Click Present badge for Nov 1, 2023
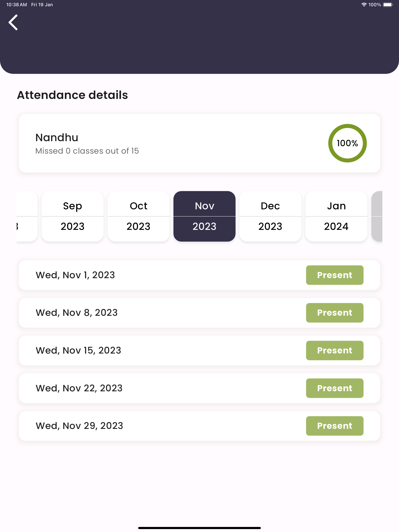Screen dimensions: 399x532 pyautogui.click(x=335, y=275)
